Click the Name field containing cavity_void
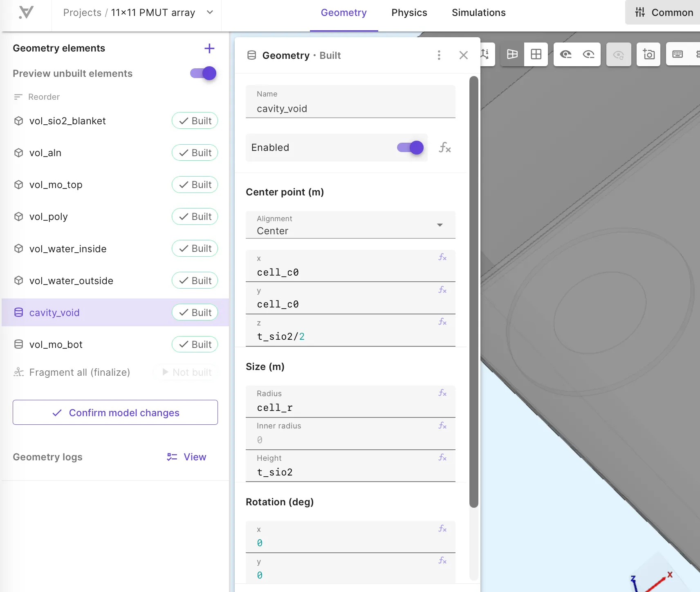Screen dimensions: 700x592 click(350, 102)
